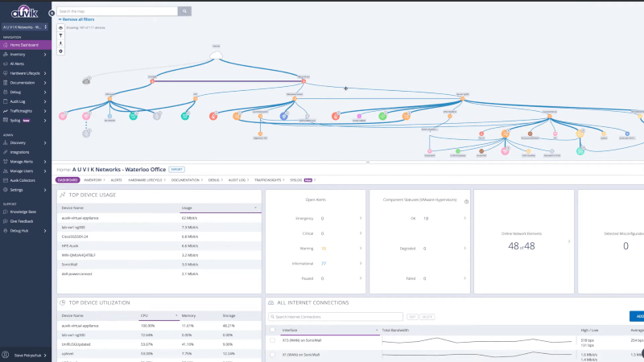Tick the select-all checkbox in Internet Connections header

272,330
